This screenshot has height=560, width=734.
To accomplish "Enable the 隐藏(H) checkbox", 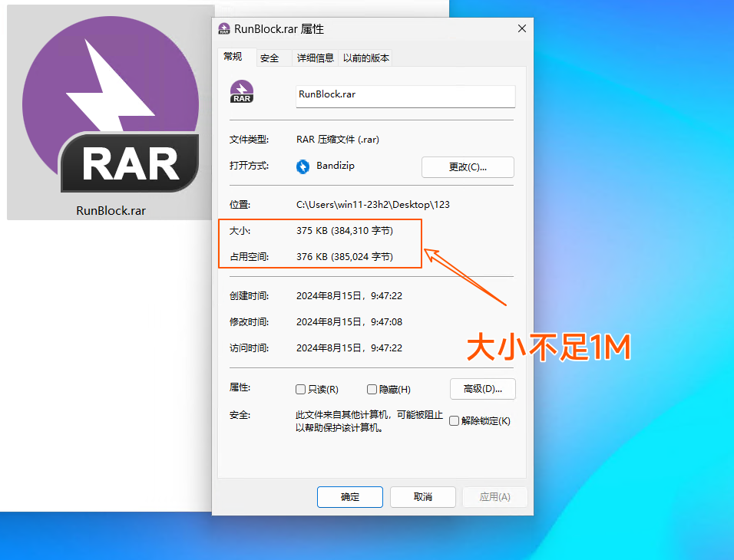I will pyautogui.click(x=372, y=389).
